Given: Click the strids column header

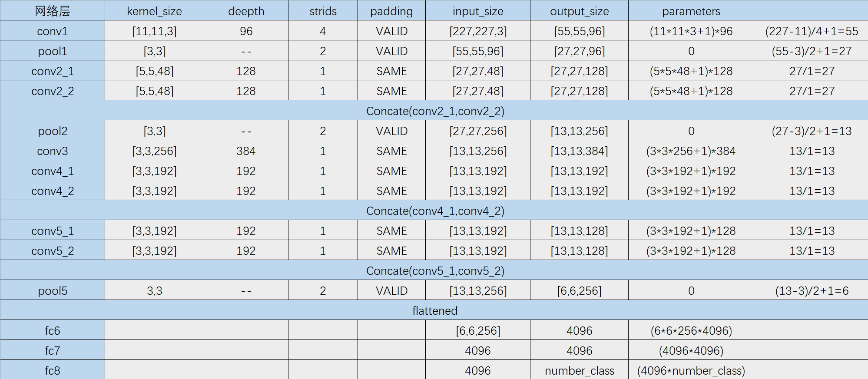Looking at the screenshot, I should pos(323,10).
